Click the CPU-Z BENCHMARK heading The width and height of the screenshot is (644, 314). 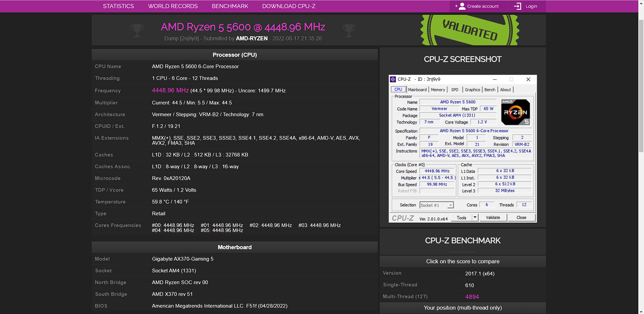click(x=463, y=240)
